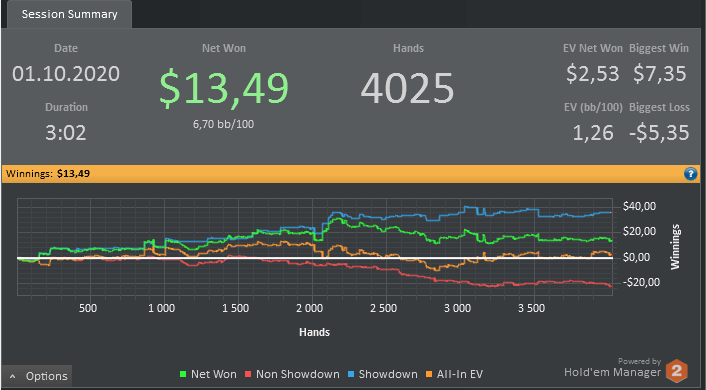
Task: Click the EV (bb/100) value 1,26
Action: point(593,133)
